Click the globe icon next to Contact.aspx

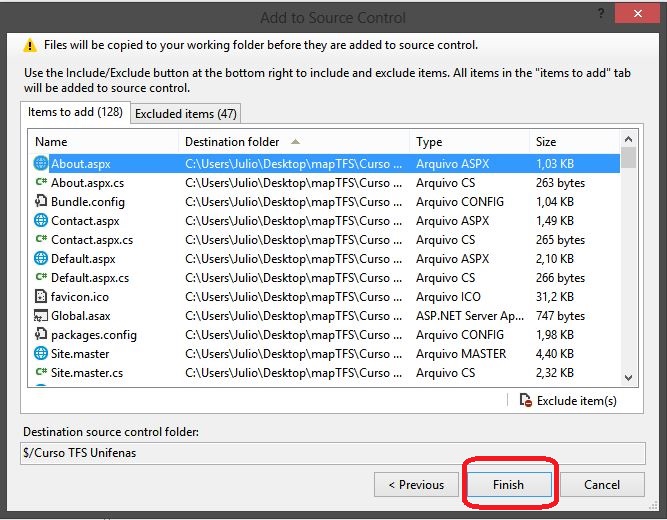pyautogui.click(x=41, y=220)
